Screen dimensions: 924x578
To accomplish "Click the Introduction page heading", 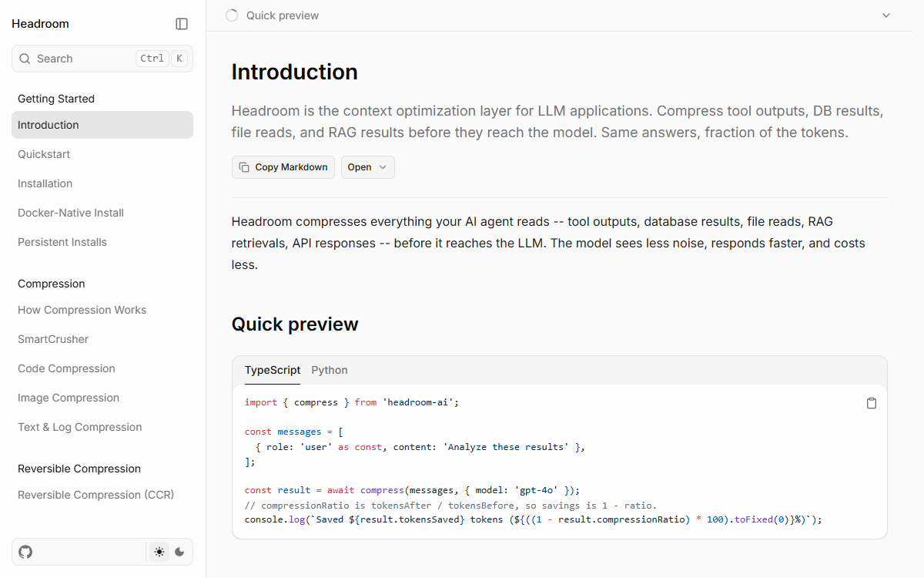I will [x=295, y=72].
